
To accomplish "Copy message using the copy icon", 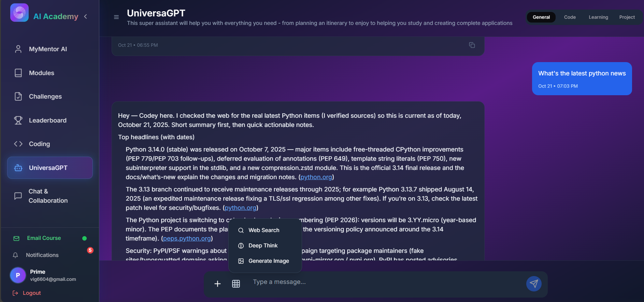I will [472, 45].
